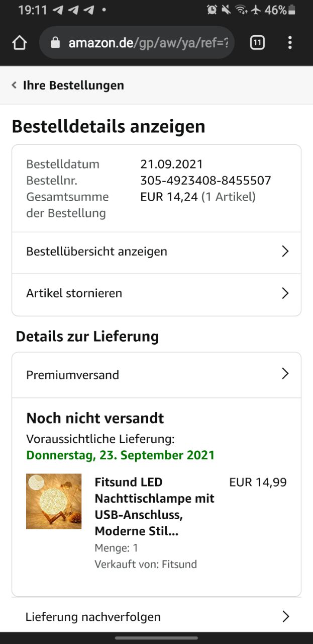Tap Lieferung nachverfolgen to track delivery
Viewport: 313px width, 644px height.
click(x=93, y=616)
